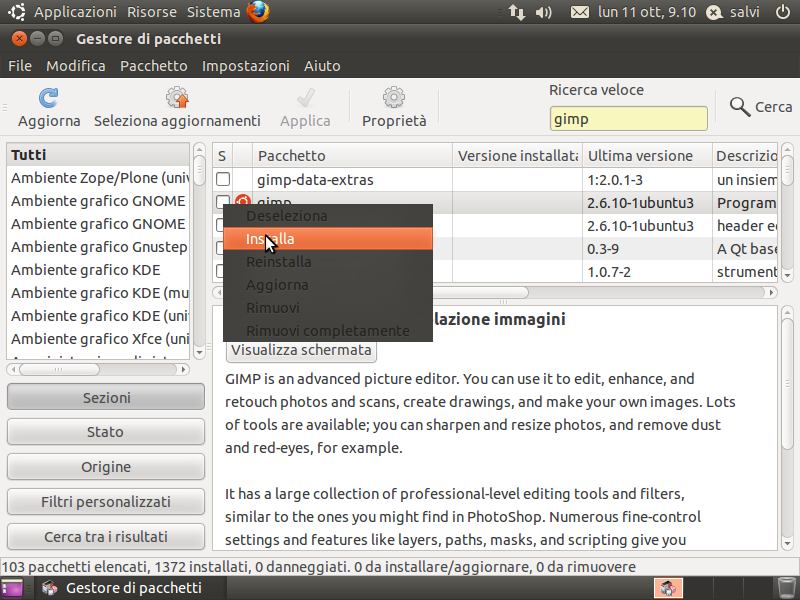Image resolution: width=800 pixels, height=600 pixels.
Task: Toggle the status checkbox of the gimp row
Action: (220, 201)
